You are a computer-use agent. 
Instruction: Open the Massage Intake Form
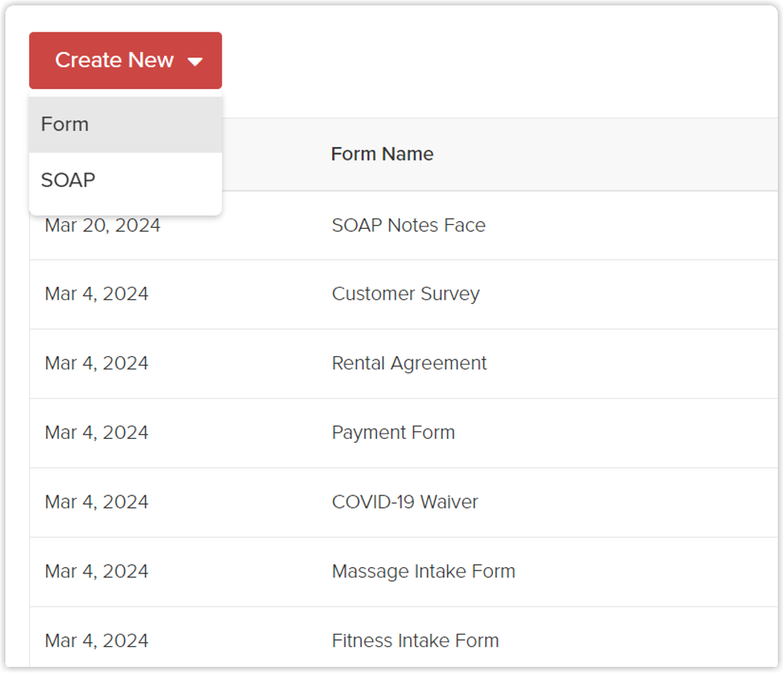pos(423,571)
